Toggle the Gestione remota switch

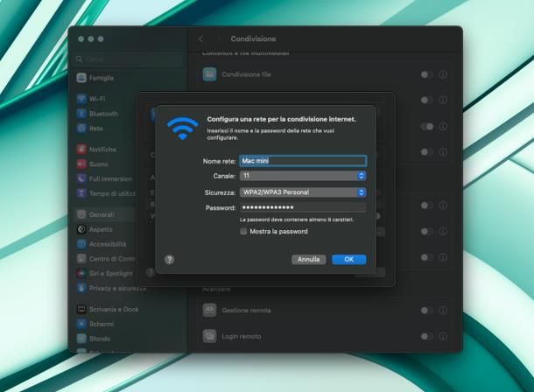[426, 310]
